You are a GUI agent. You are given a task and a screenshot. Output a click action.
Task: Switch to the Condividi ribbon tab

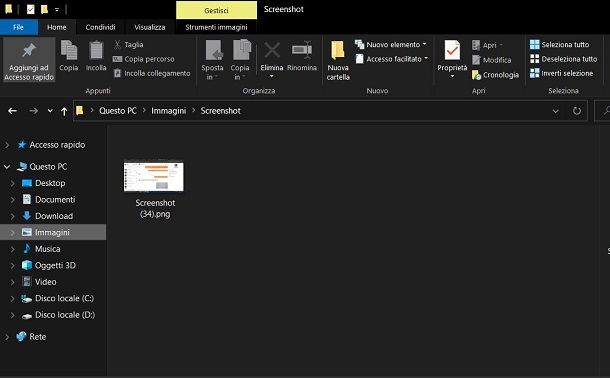pyautogui.click(x=100, y=27)
